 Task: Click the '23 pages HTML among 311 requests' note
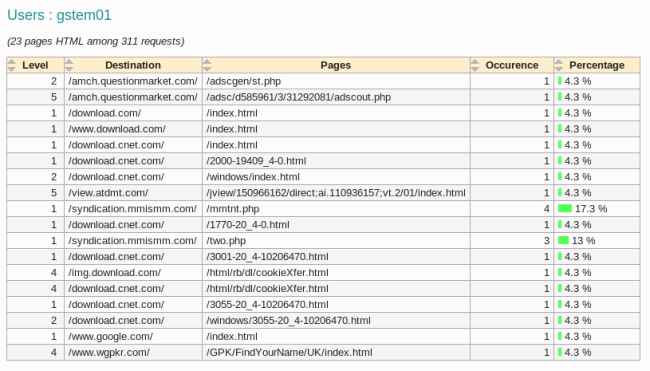96,41
